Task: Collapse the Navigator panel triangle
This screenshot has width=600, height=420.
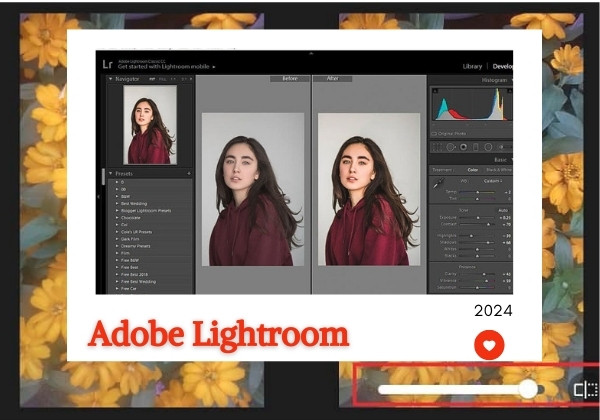Action: tap(111, 79)
